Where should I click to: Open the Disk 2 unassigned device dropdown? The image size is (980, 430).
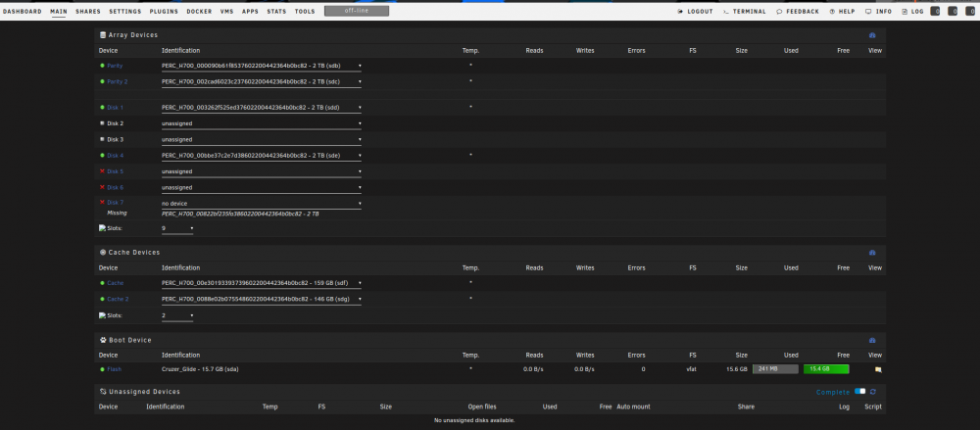click(x=262, y=123)
